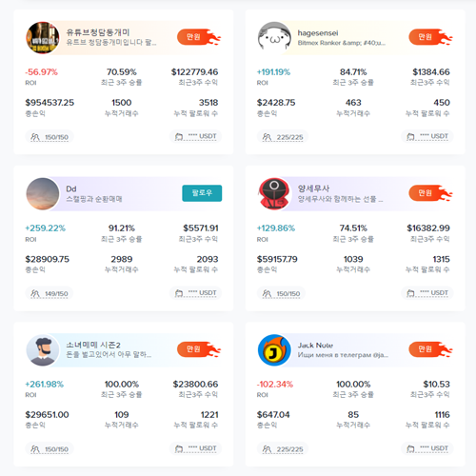
Task: Click the 만원 full badge on hagesensei card
Action: point(430,37)
